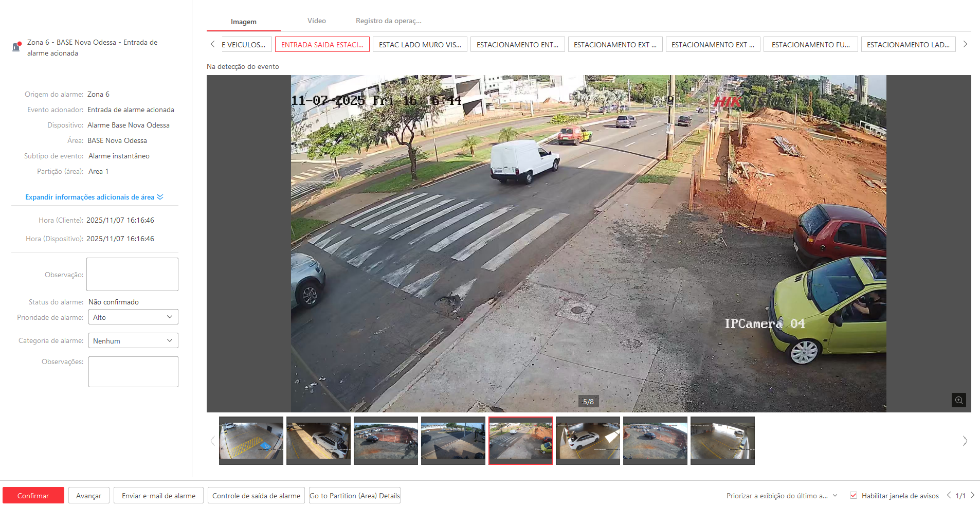
Task: Select ESTAC LADO MURO VIS camera tab
Action: pos(420,45)
